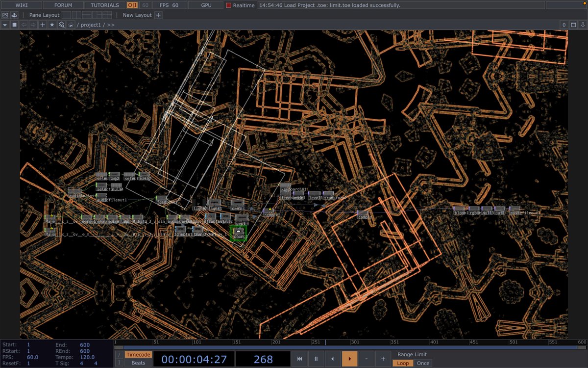588x368 pixels.
Task: Click the pane square icon
Action: pos(14,25)
